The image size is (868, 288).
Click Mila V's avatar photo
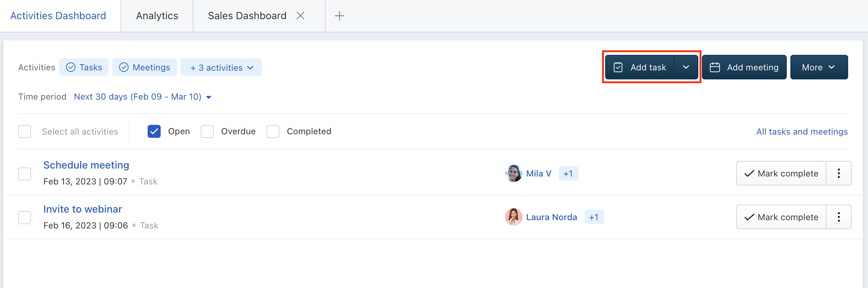tap(513, 173)
